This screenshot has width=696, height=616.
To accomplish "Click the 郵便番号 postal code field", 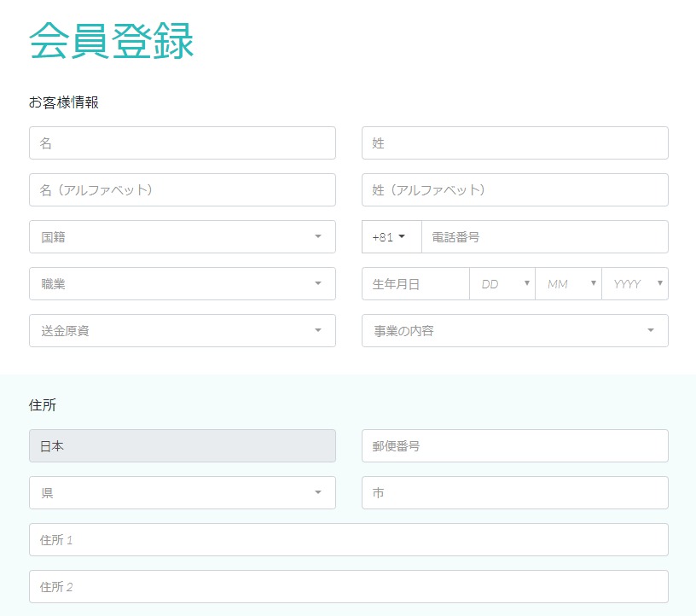I will click(514, 446).
